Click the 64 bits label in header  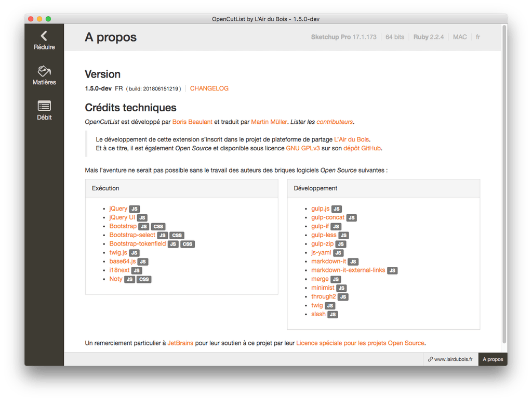tap(395, 37)
